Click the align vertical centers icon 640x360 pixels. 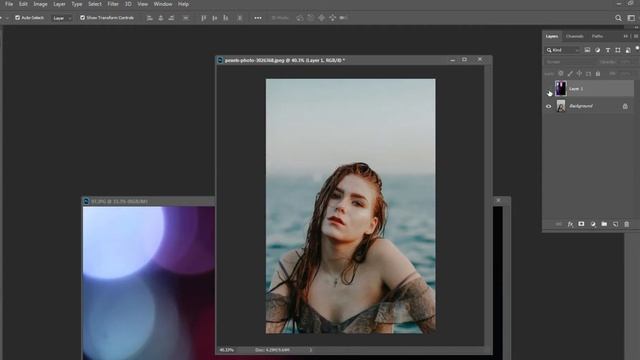(x=215, y=18)
